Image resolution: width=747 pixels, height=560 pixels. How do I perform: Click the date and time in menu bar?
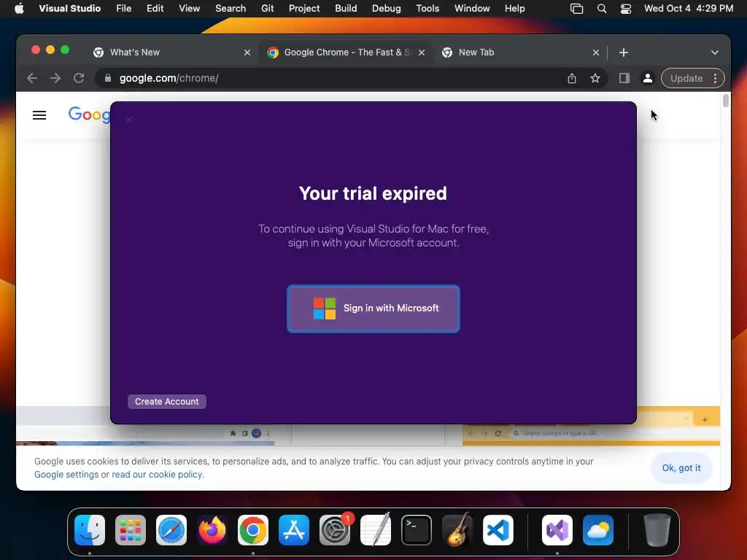click(689, 9)
